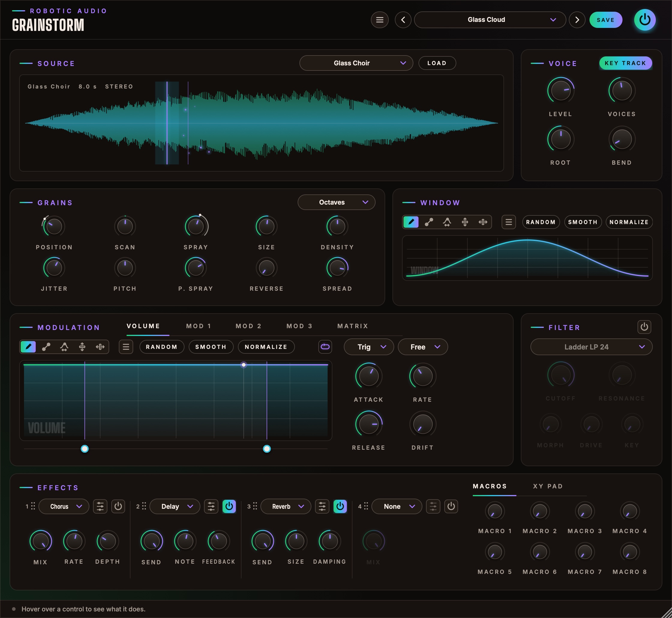This screenshot has height=618, width=672.
Task: Grab the drag handle of effect slot 1
Action: point(33,506)
